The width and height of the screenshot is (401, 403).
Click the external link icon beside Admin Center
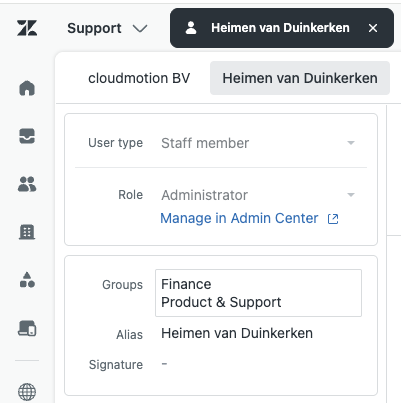[x=333, y=219]
